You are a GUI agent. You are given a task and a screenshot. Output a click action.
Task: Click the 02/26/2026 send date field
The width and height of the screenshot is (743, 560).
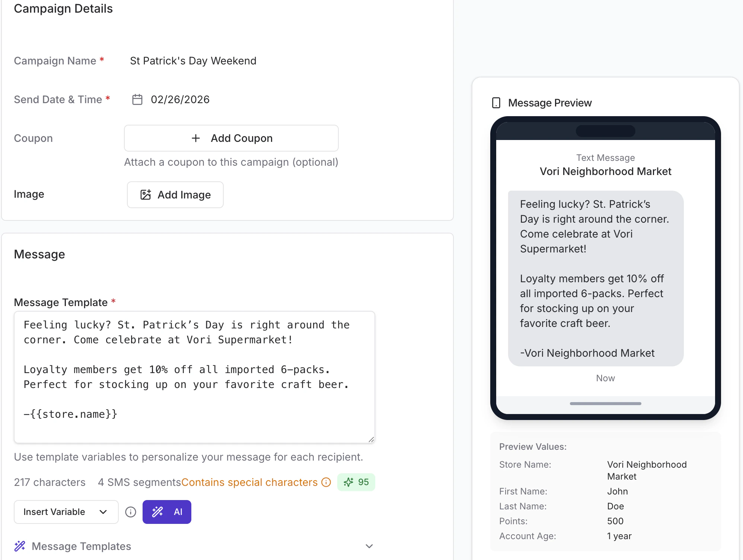pyautogui.click(x=180, y=99)
